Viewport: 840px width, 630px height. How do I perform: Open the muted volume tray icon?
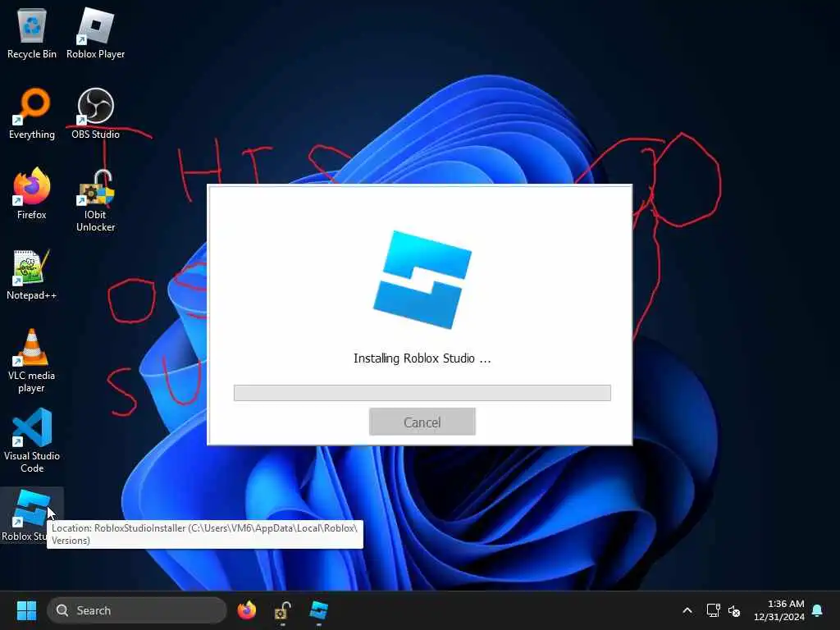point(734,610)
